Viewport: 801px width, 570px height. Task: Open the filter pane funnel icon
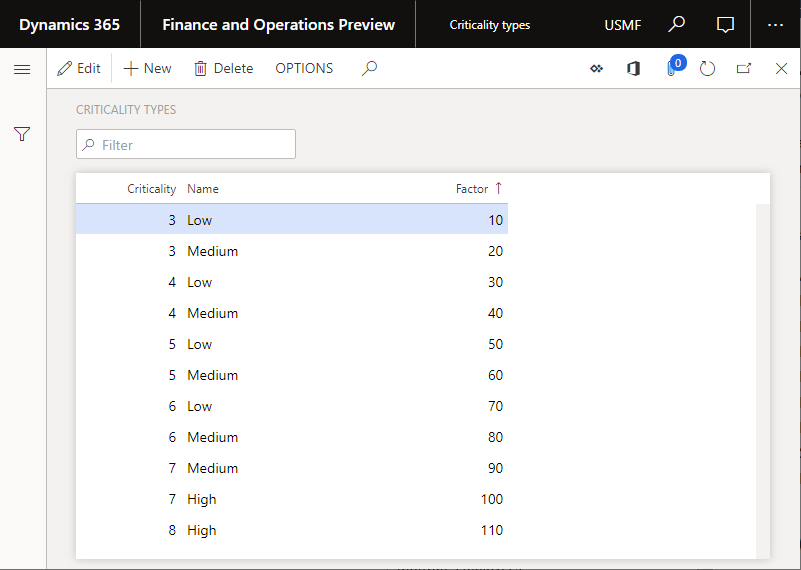coord(22,134)
